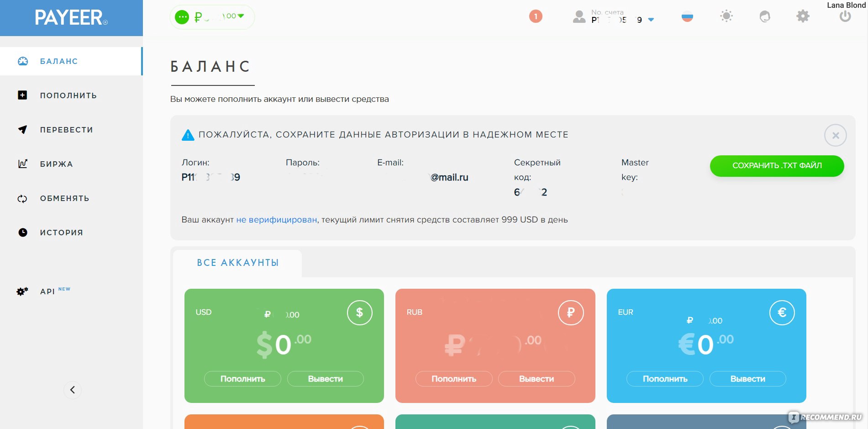Click the gears icon beside API
This screenshot has width=868, height=429.
22,291
